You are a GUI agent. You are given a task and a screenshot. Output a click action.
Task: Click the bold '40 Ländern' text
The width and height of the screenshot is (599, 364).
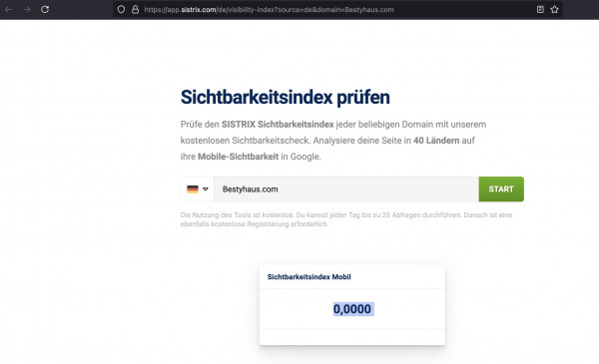click(436, 141)
